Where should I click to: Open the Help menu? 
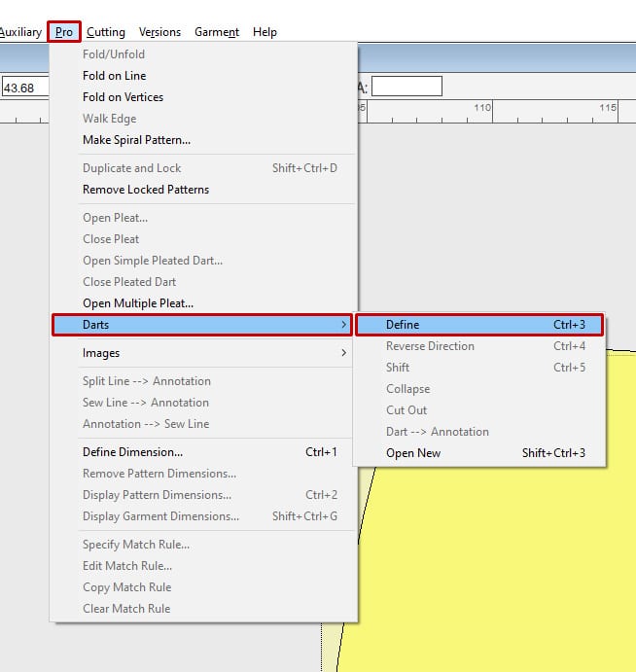[265, 32]
